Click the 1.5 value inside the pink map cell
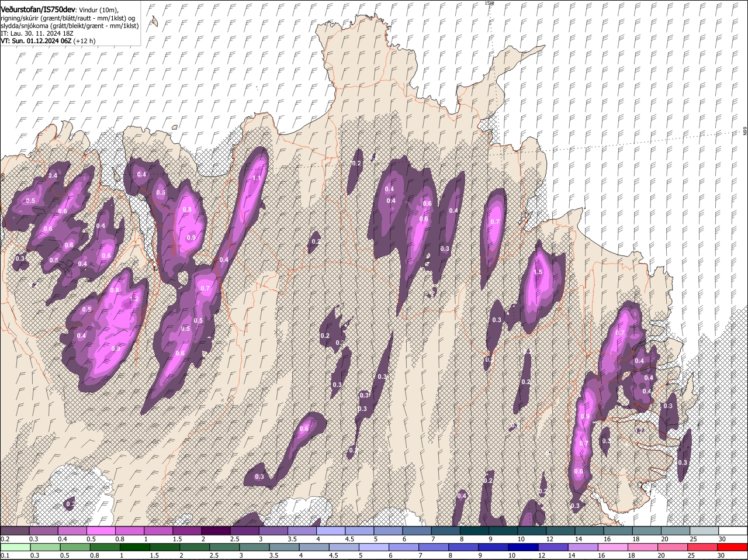Viewport: 748px width, 560px height. (538, 272)
